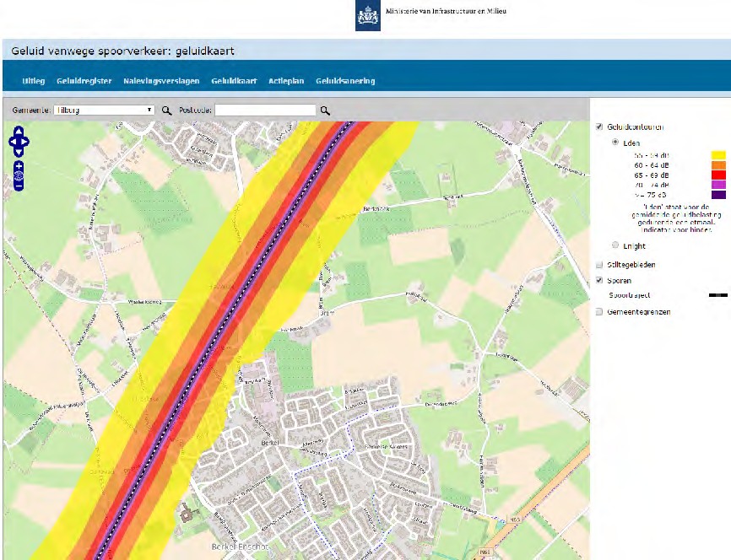Pan the map up with arrow control
The height and width of the screenshot is (560, 731).
click(x=19, y=131)
